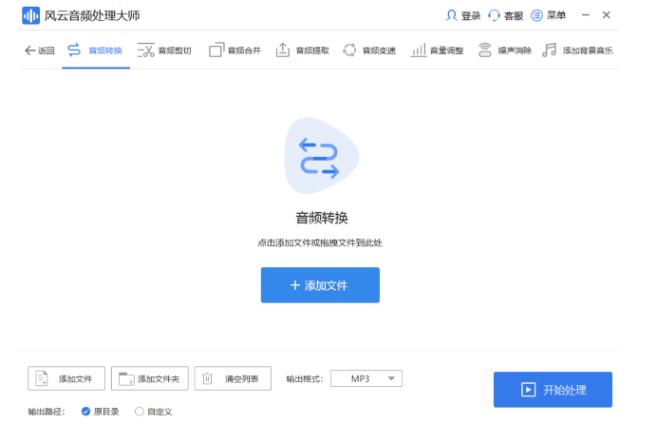Open the 音频提取 extract tool

302,50
